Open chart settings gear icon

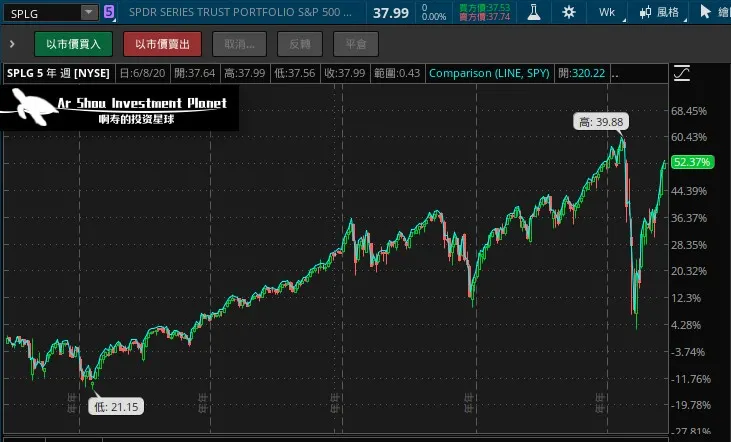pyautogui.click(x=569, y=12)
